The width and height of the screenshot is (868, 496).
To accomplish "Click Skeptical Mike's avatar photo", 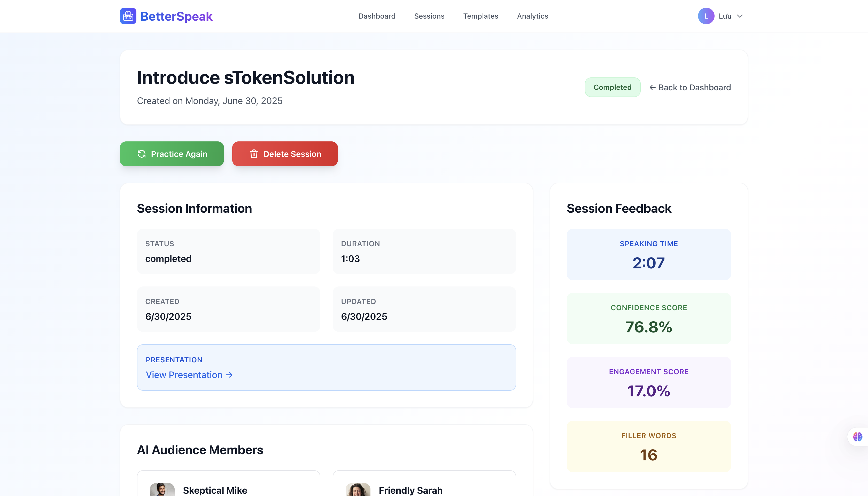I will 162,490.
